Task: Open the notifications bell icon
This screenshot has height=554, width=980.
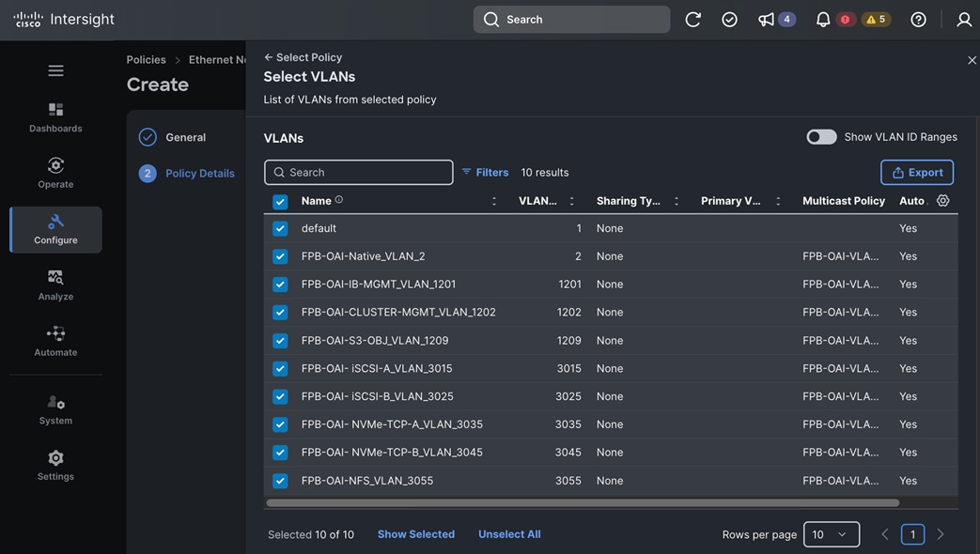Action: 823,20
